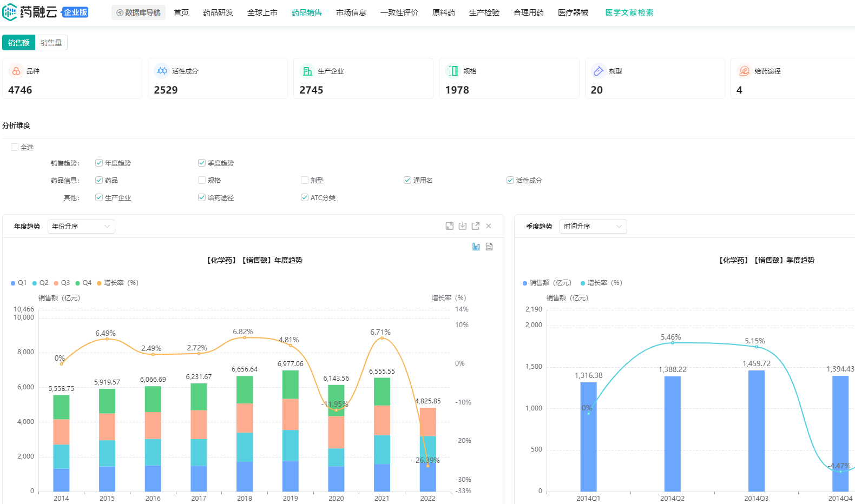The image size is (855, 504).
Task: Uncheck the 年度趋势 dimension checkbox
Action: (x=99, y=163)
